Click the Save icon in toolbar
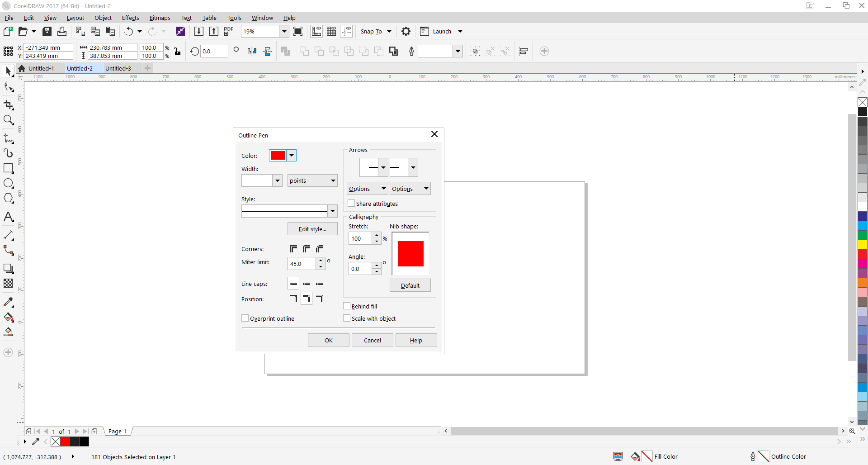 pos(47,31)
